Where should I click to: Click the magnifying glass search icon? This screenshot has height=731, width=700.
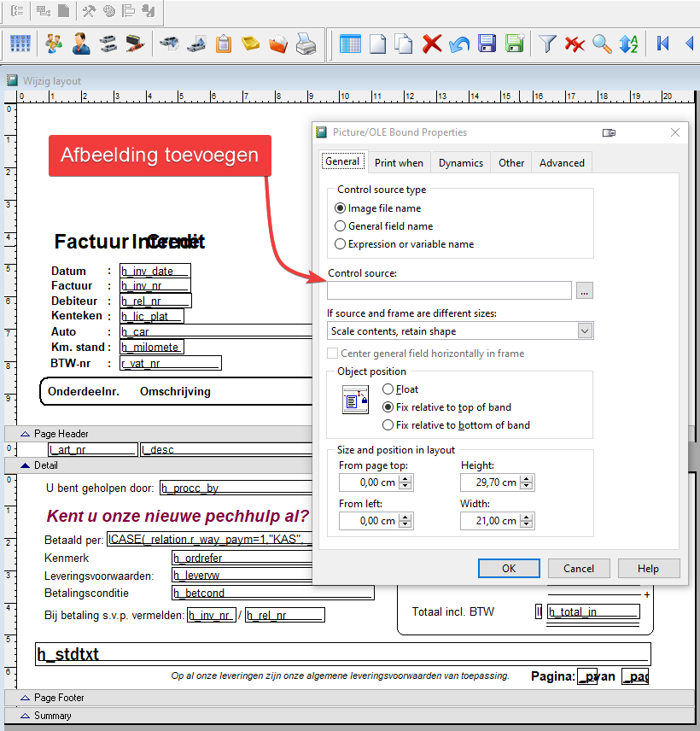click(602, 44)
